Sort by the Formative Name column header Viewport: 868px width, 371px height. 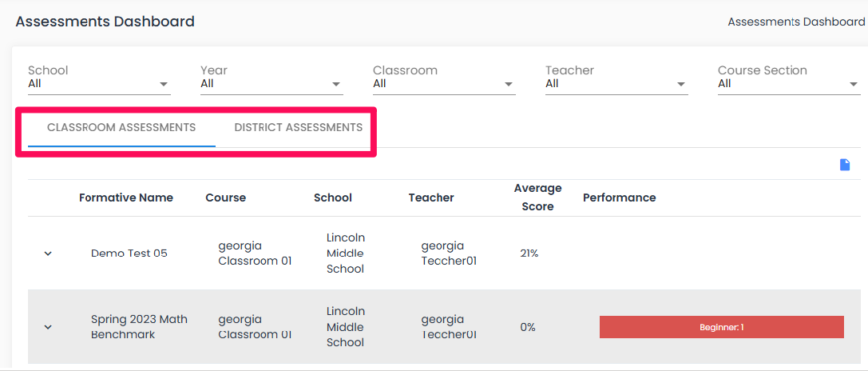tap(125, 198)
